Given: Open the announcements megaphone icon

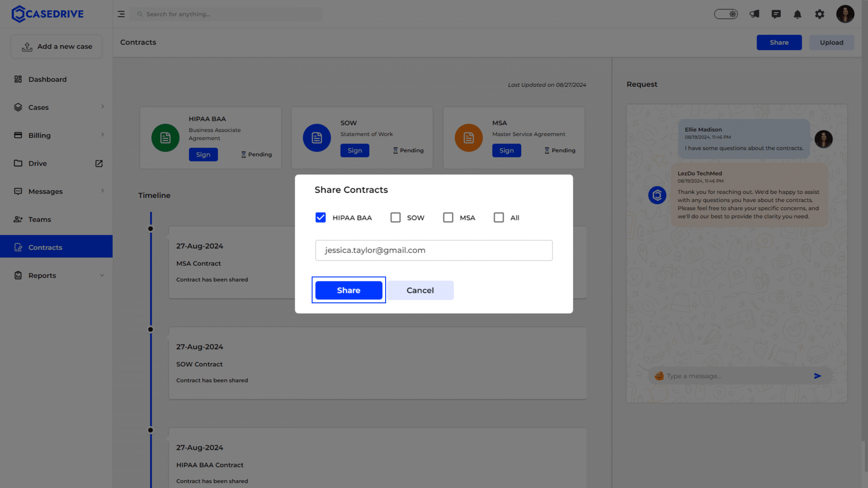Looking at the screenshot, I should [754, 14].
